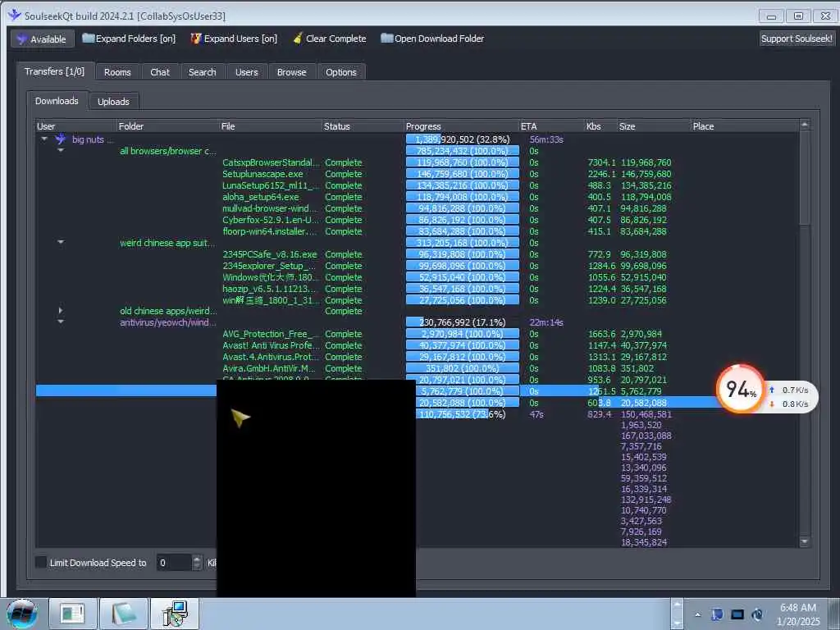The image size is (840, 630).
Task: Select Avast! Anti Virus Profe file
Action: 270,345
